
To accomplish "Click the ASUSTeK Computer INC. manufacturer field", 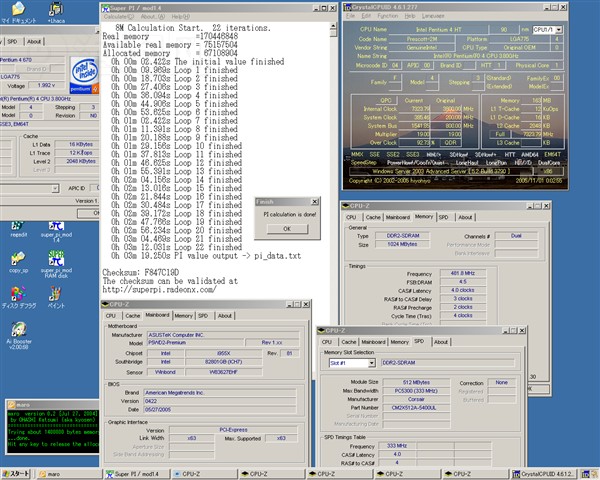I will point(223,335).
